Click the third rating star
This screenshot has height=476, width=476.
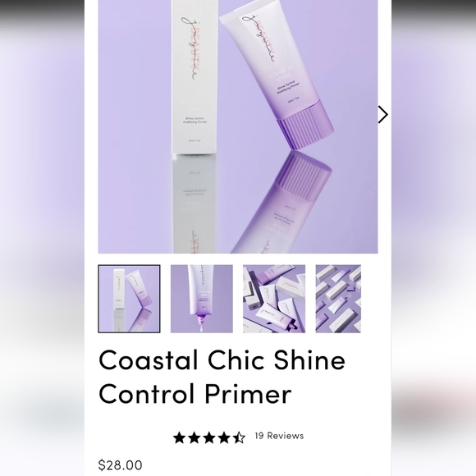click(209, 437)
